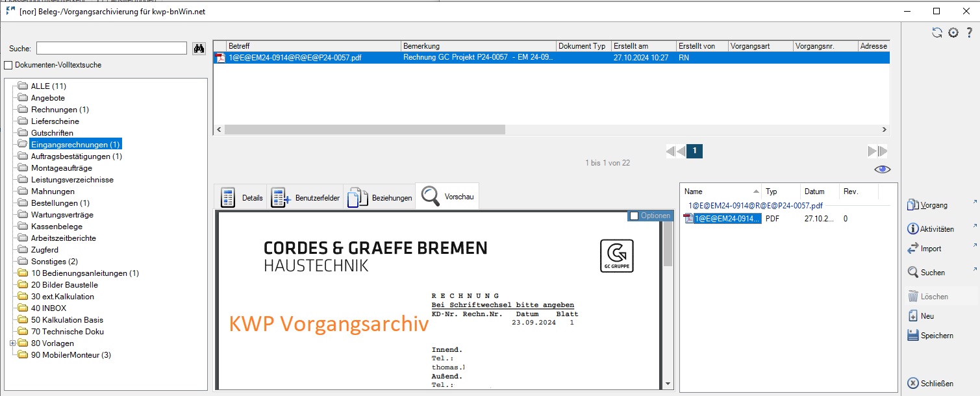Open the Benutzerfelder tab

tap(305, 197)
